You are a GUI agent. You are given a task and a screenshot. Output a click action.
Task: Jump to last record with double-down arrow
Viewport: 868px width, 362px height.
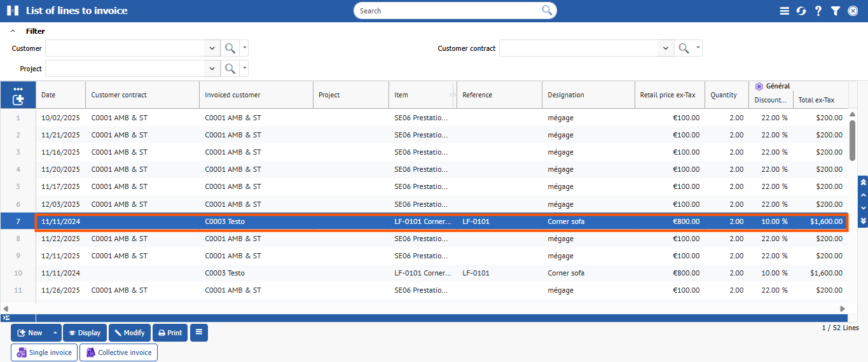863,220
